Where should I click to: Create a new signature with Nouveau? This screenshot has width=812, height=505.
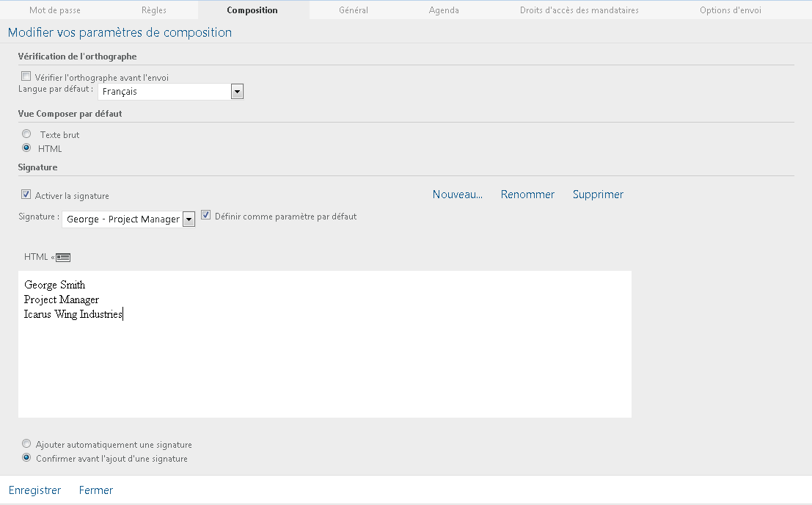point(457,194)
